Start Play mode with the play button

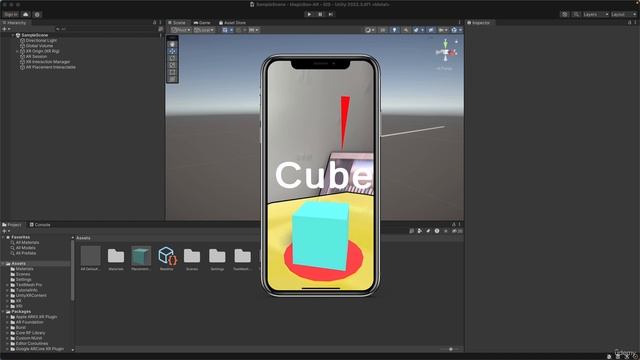click(x=309, y=14)
